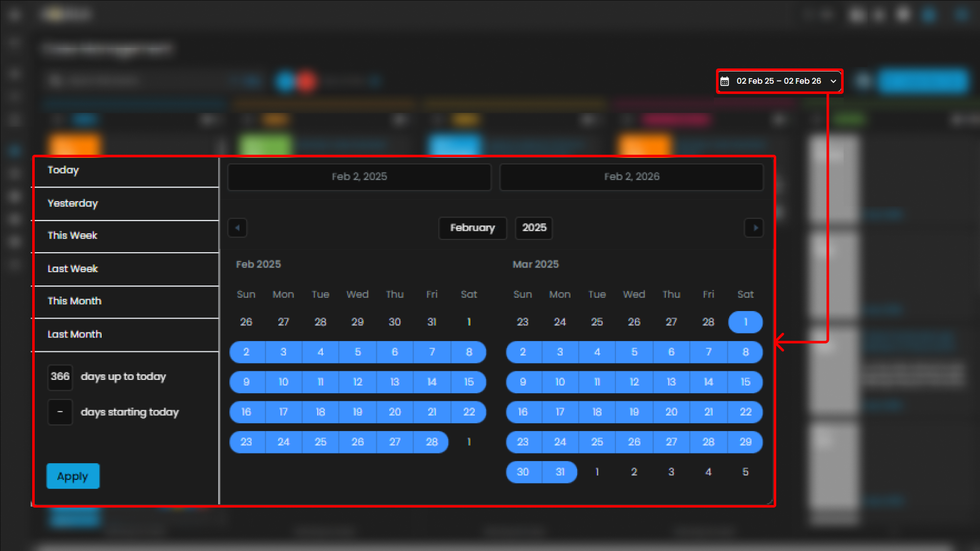Open the 2025 year dropdown

click(x=534, y=228)
